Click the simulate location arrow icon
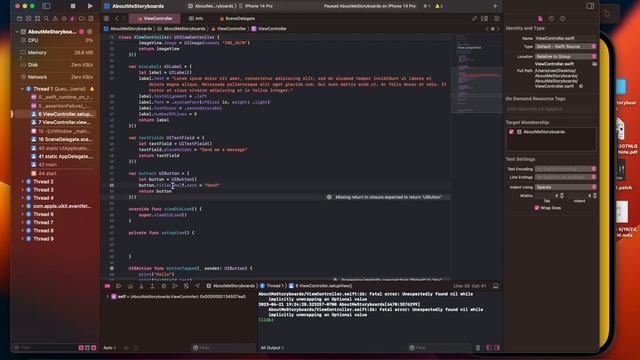This screenshot has width=640, height=360. (197, 286)
